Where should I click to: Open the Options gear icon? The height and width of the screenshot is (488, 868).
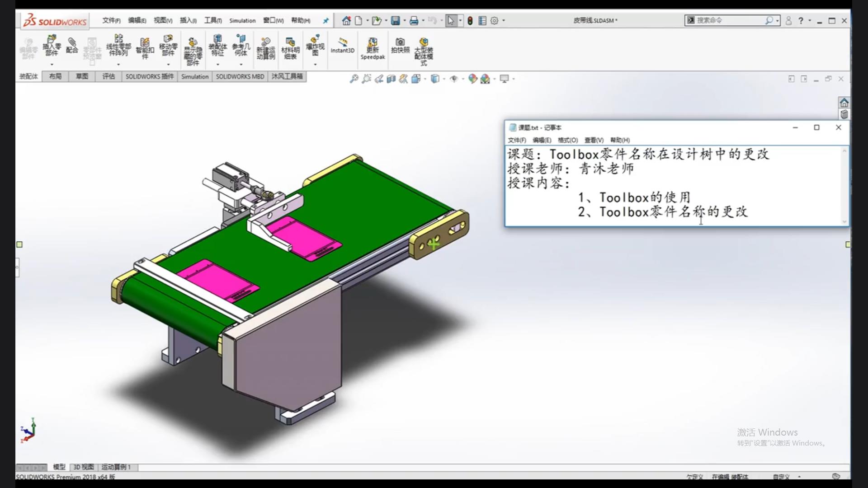(495, 21)
